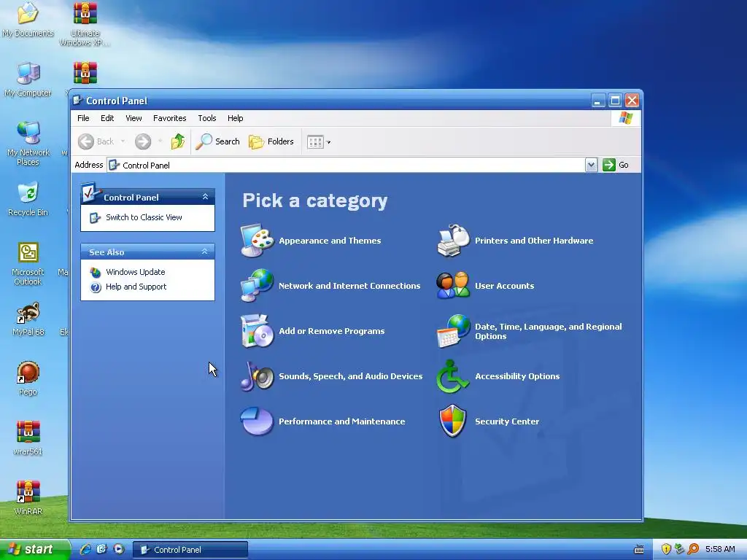This screenshot has width=747, height=560.
Task: Click the system clock showing 5:58 AM
Action: pos(720,549)
